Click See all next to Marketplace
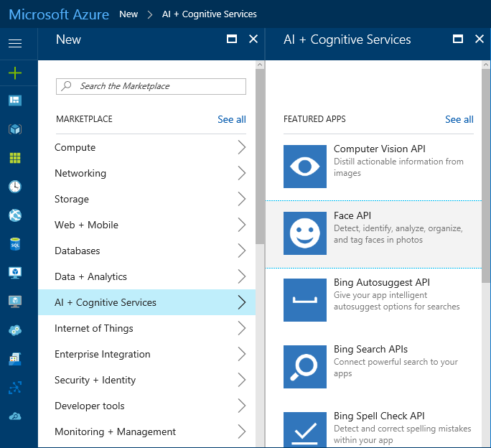This screenshot has width=491, height=448. point(232,119)
